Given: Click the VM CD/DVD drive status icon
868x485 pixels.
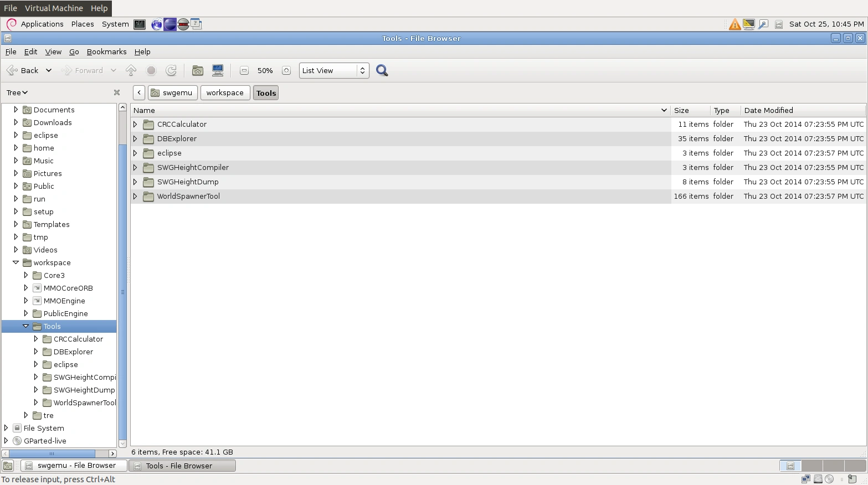Looking at the screenshot, I should tap(829, 479).
